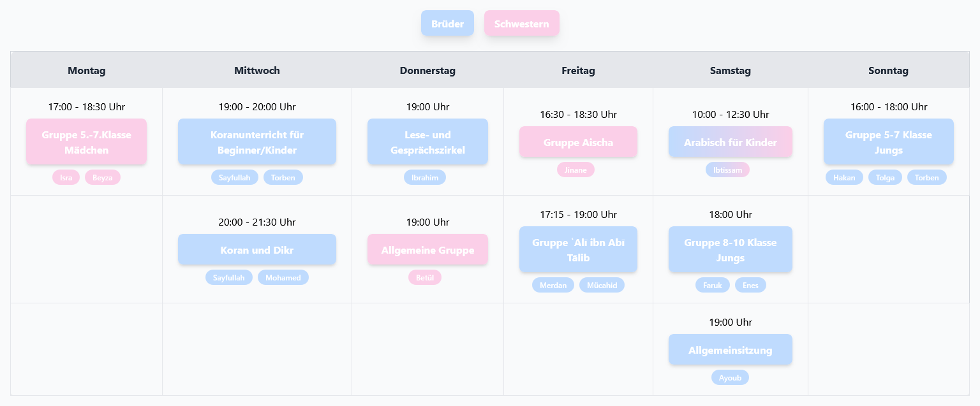Open Gruppe 5-7 Klasse Jungs card
The image size is (980, 406).
coord(889,142)
